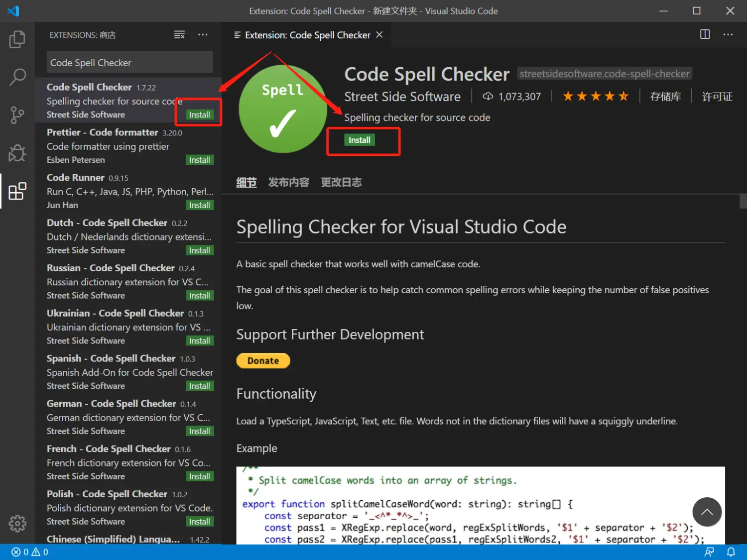Click the scroll-to-top arrow button

tap(707, 512)
